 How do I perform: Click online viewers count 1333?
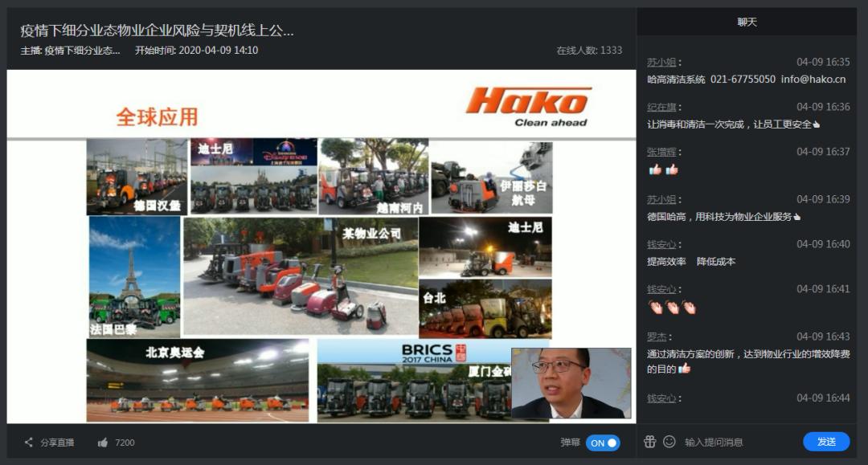pyautogui.click(x=589, y=51)
